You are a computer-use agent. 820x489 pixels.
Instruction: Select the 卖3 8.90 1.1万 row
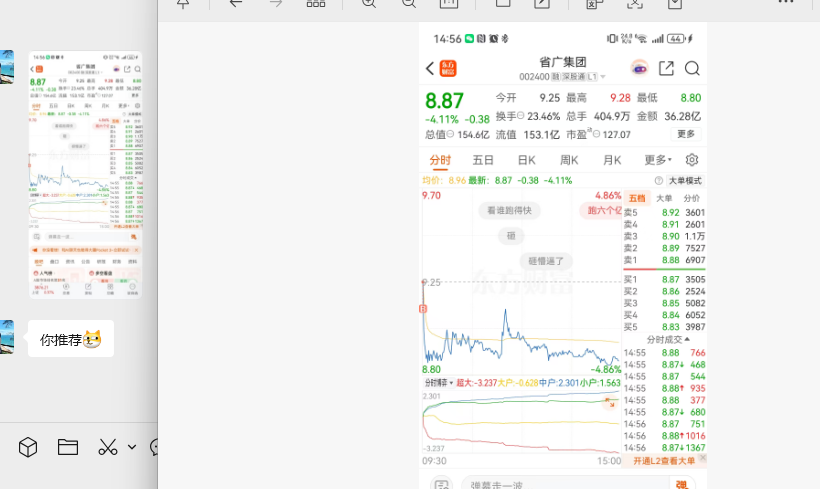[664, 236]
